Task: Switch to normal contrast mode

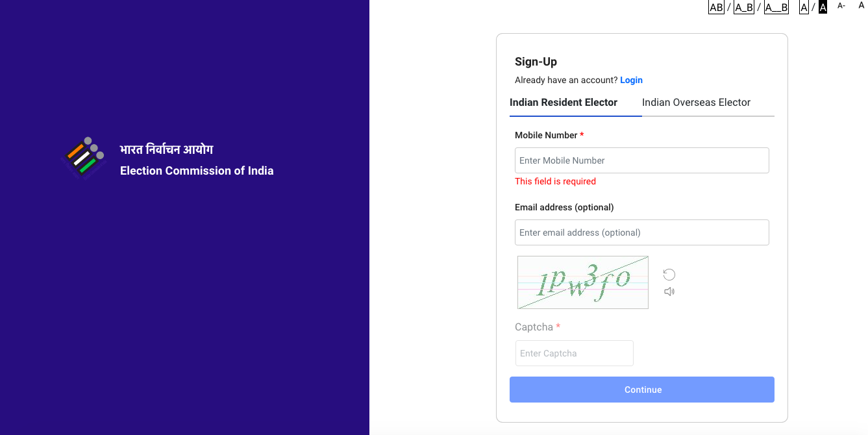Action: coord(804,7)
